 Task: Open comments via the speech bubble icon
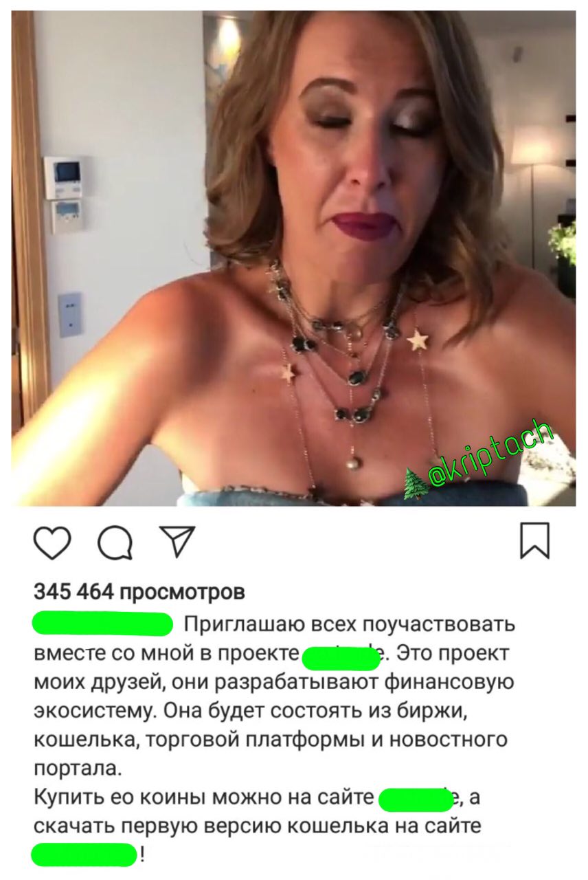115,542
